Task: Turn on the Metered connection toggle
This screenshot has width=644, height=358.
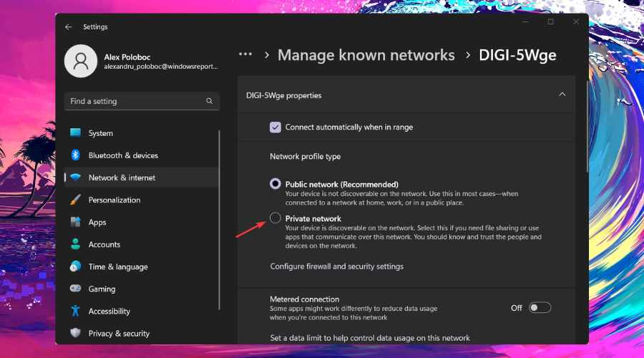Action: pyautogui.click(x=540, y=307)
